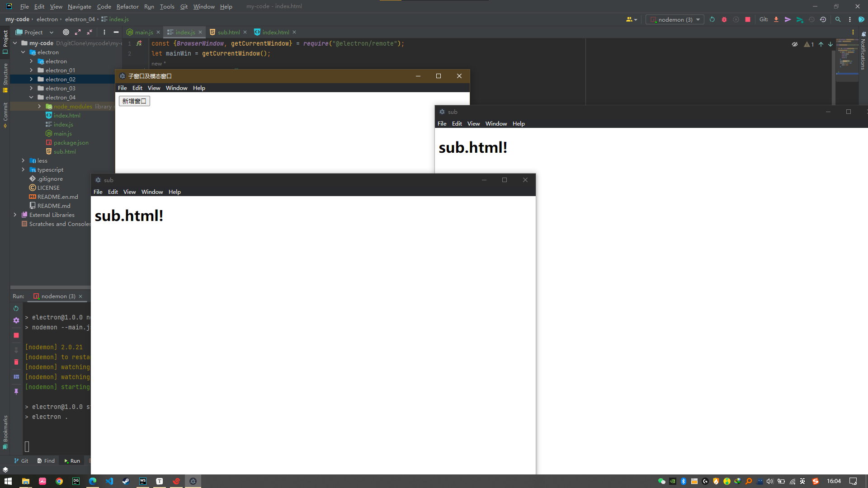Viewport: 868px width, 488px height.
Task: Open the Git tool window button at bottom
Action: (x=21, y=461)
